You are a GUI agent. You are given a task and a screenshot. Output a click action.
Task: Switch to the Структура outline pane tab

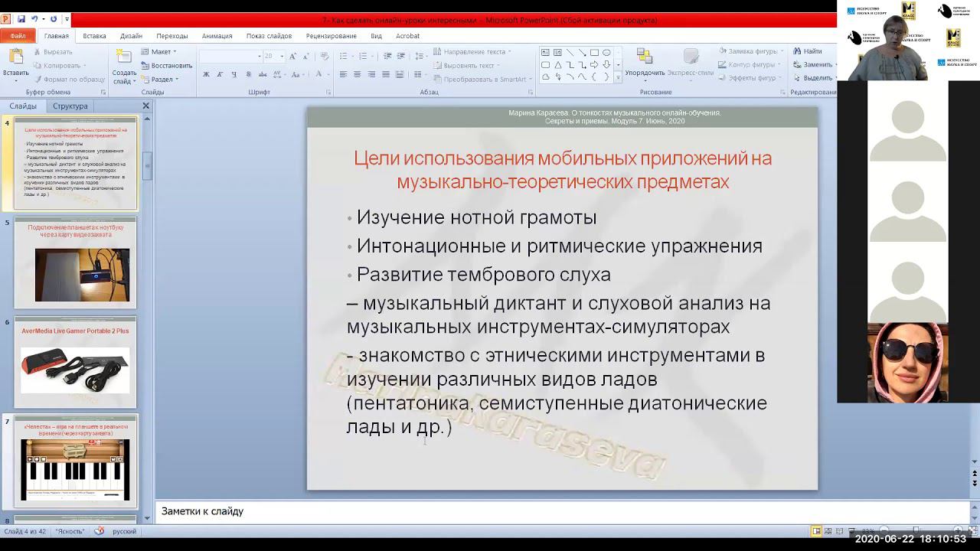70,106
